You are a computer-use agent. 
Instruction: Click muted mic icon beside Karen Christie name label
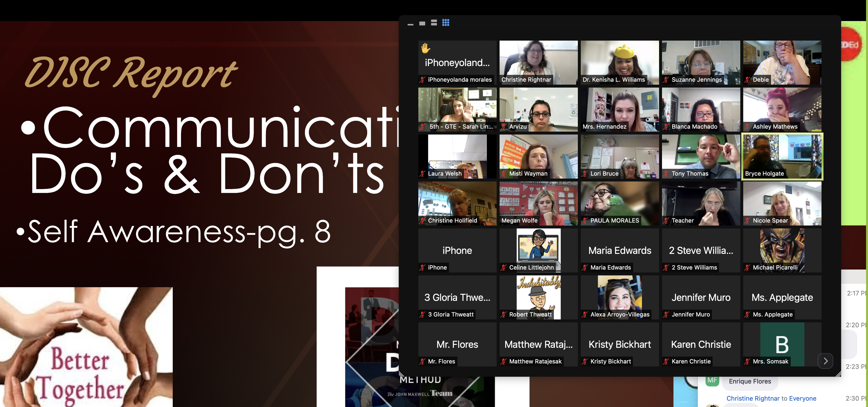coord(666,362)
